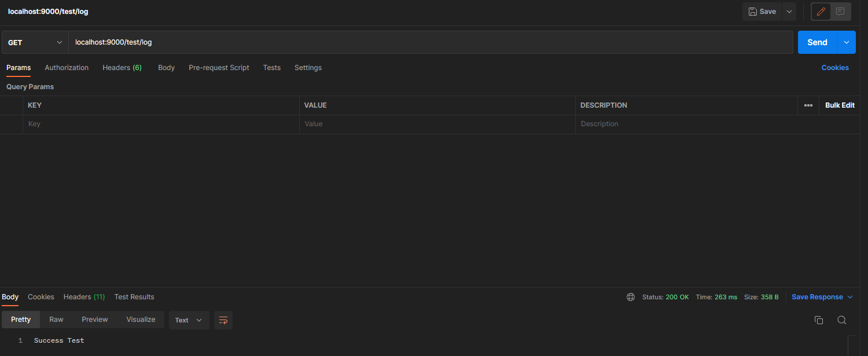Click the globe network icon near Status

631,297
